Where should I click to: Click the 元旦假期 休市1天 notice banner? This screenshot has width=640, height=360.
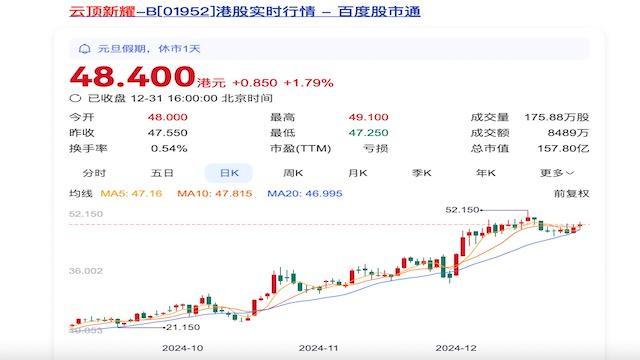329,49
